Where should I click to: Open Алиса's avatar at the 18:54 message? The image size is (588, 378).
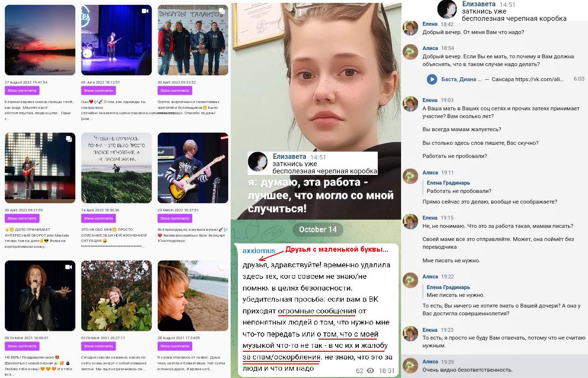pos(411,52)
